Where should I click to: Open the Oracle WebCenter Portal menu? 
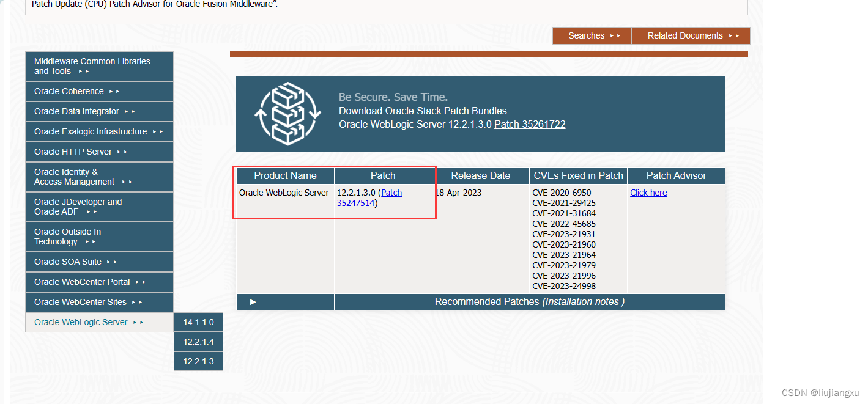coord(99,282)
